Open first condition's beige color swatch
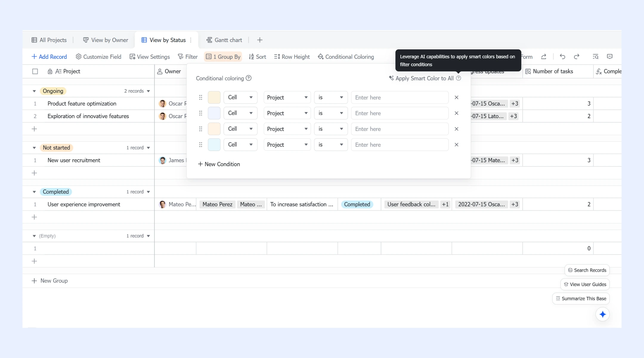The image size is (644, 358). [x=214, y=97]
